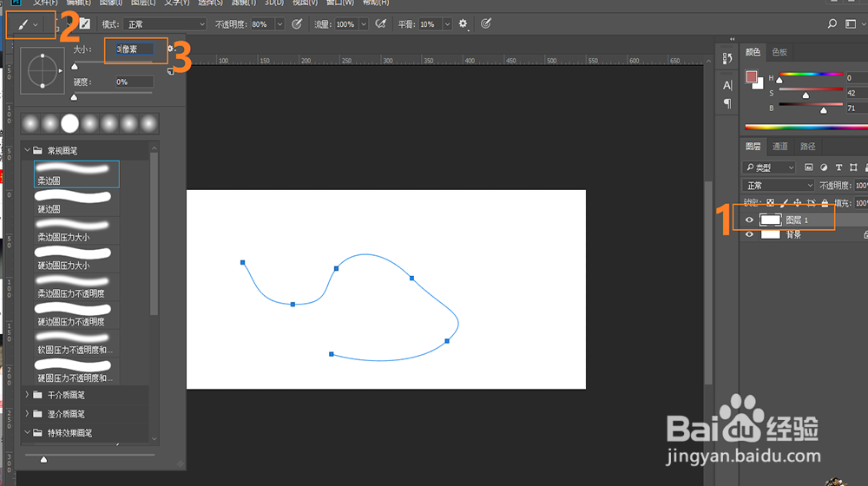This screenshot has height=486, width=868.
Task: Lock artboard nesting icon
Action: (x=811, y=202)
